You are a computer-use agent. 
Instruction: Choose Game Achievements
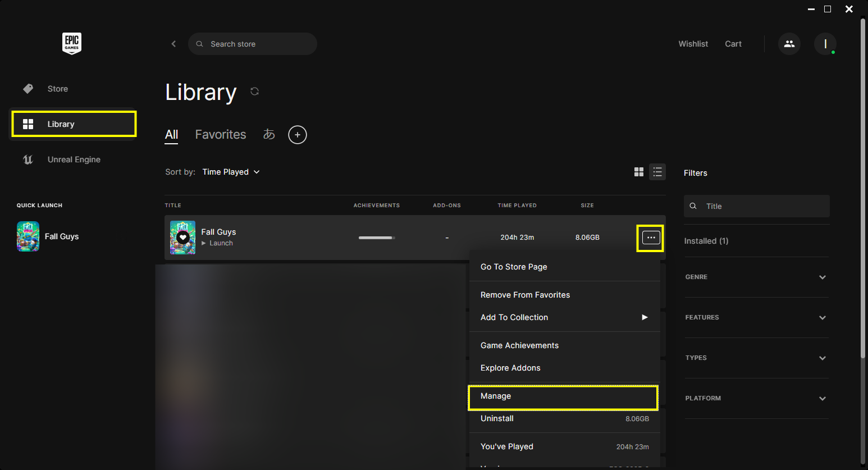[x=564, y=345]
